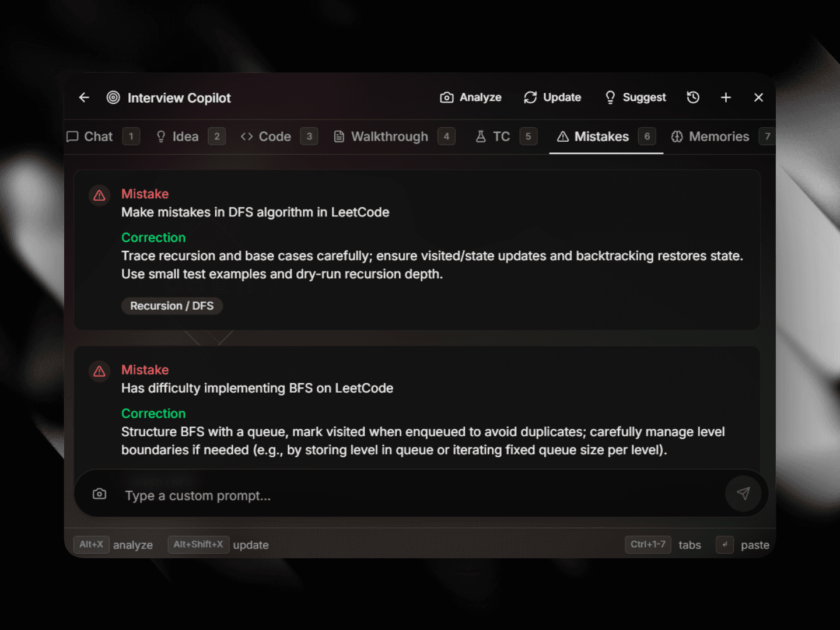Open the history clock icon
The image size is (840, 630).
tap(693, 97)
